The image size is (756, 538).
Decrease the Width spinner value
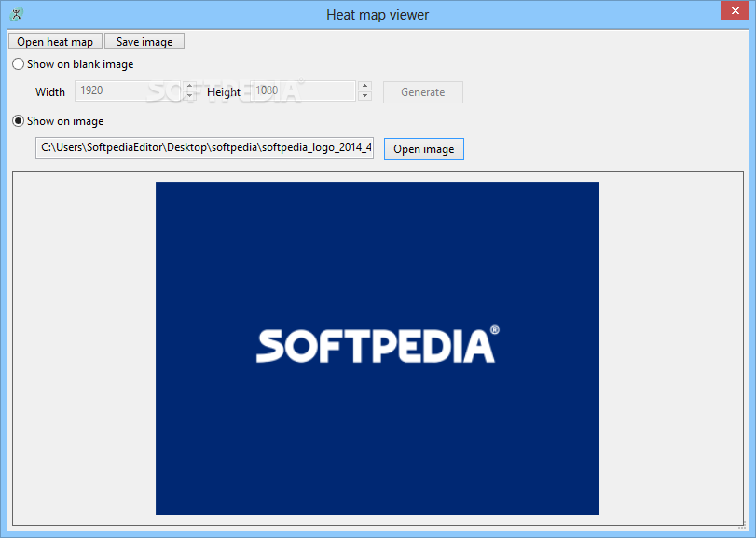[x=189, y=95]
